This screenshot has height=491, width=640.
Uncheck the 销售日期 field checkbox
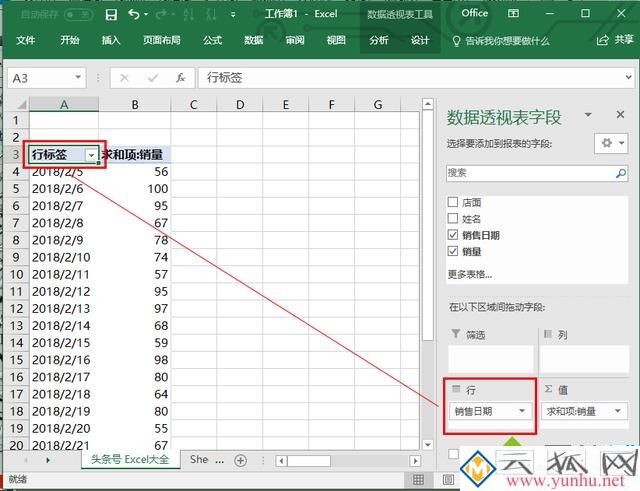453,235
